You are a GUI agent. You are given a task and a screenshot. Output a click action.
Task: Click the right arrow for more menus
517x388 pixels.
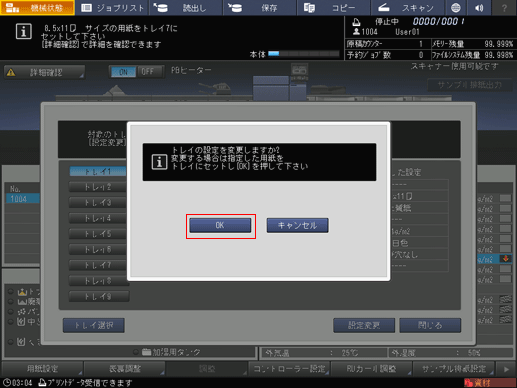506,369
